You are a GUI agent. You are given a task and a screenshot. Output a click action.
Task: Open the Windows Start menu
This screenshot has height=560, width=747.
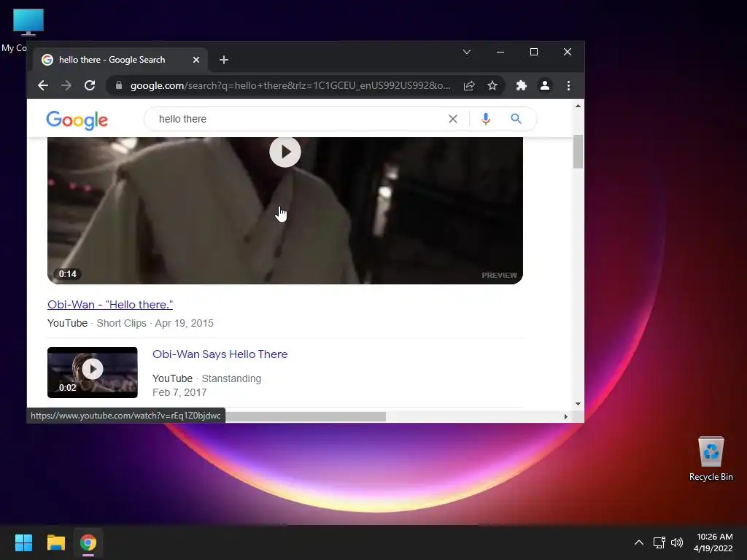[x=23, y=542]
